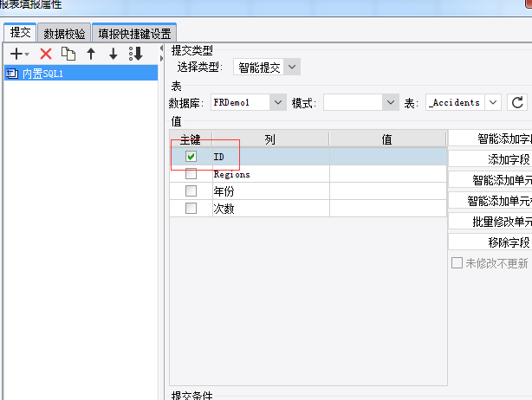The width and height of the screenshot is (532, 400).
Task: Delete the selected item with red X
Action: point(46,54)
